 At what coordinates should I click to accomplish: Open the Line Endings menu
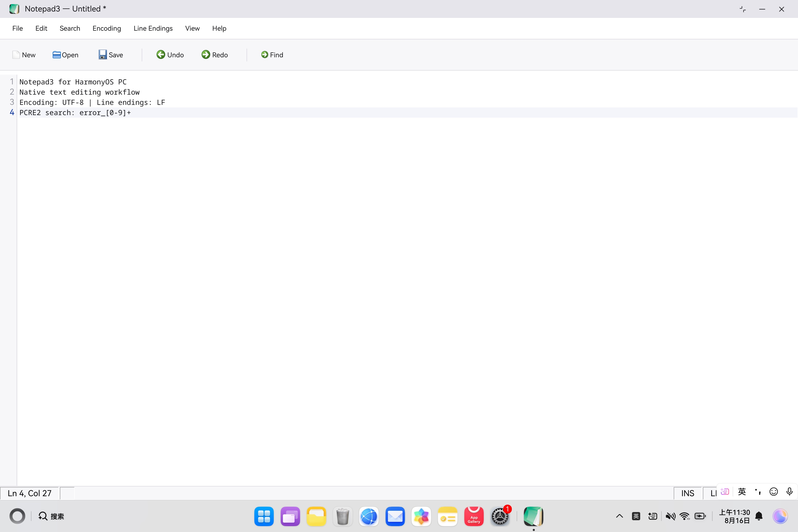(153, 28)
